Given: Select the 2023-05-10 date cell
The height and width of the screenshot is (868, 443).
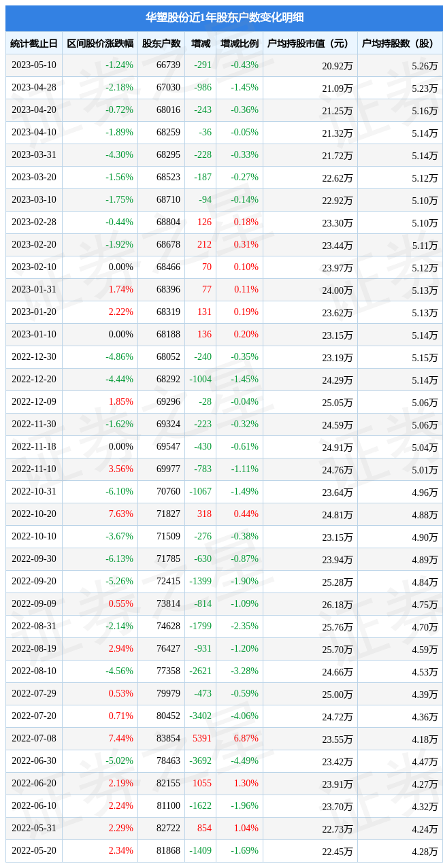Looking at the screenshot, I should [34, 65].
